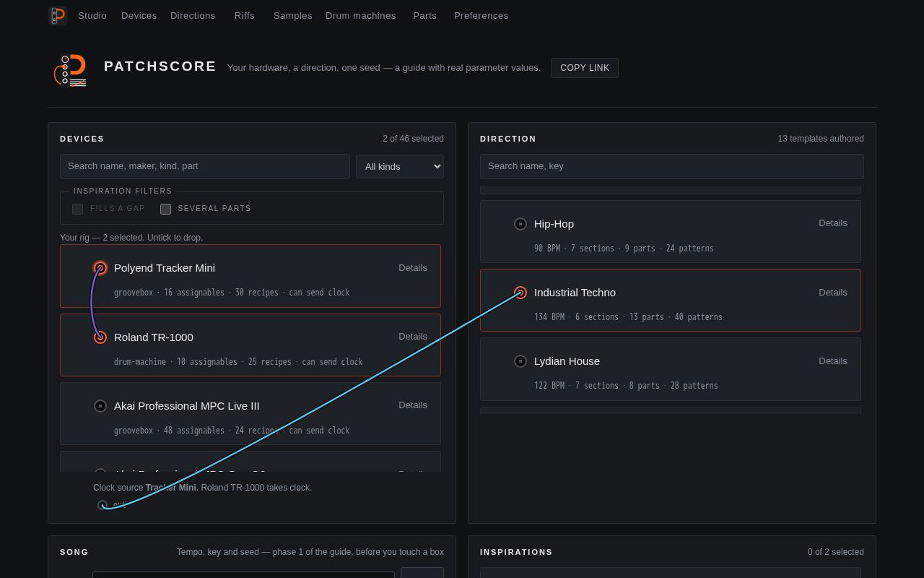Click the Lydian House title
This screenshot has height=578, width=924.
tap(567, 361)
